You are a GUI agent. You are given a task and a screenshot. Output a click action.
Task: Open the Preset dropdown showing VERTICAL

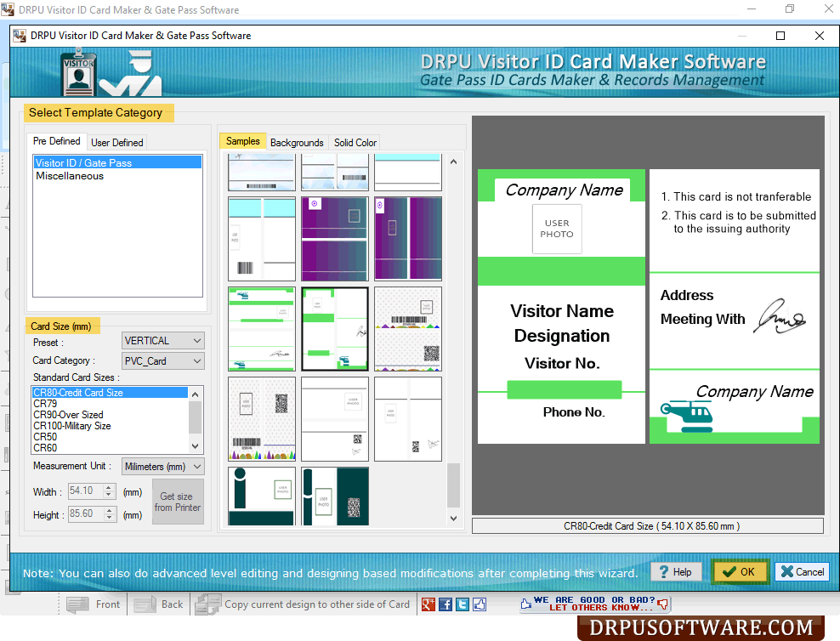tap(163, 341)
